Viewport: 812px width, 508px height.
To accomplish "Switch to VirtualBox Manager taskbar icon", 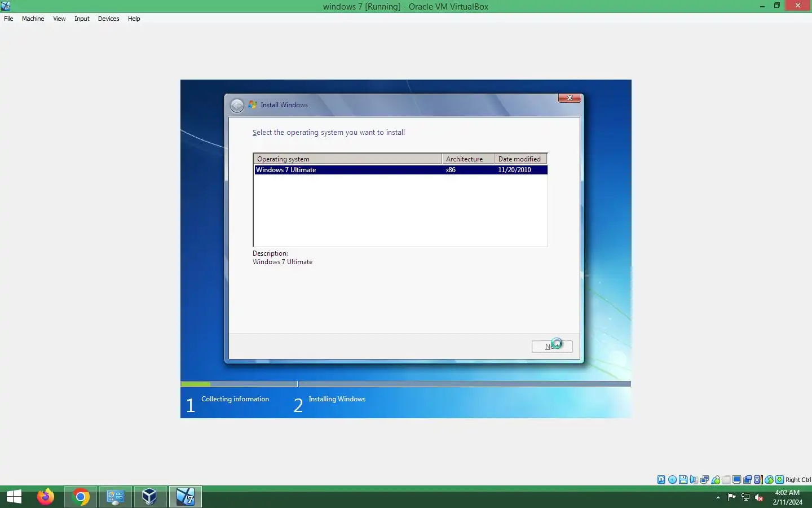I will point(150,497).
